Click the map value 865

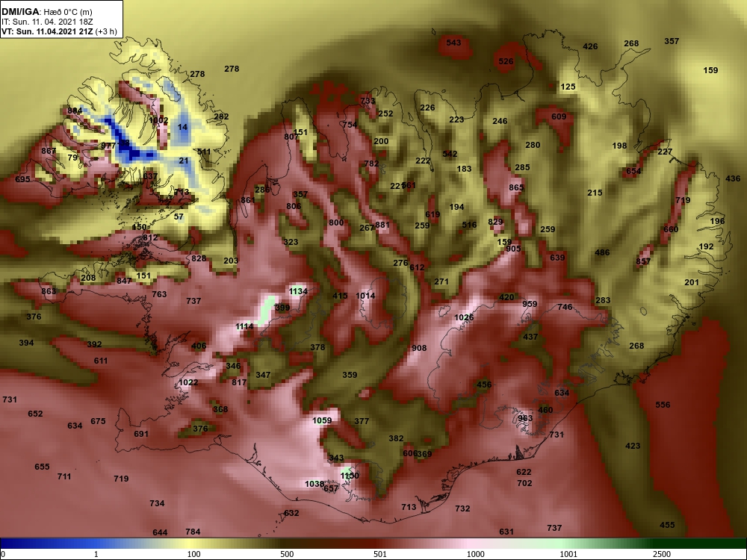(516, 188)
